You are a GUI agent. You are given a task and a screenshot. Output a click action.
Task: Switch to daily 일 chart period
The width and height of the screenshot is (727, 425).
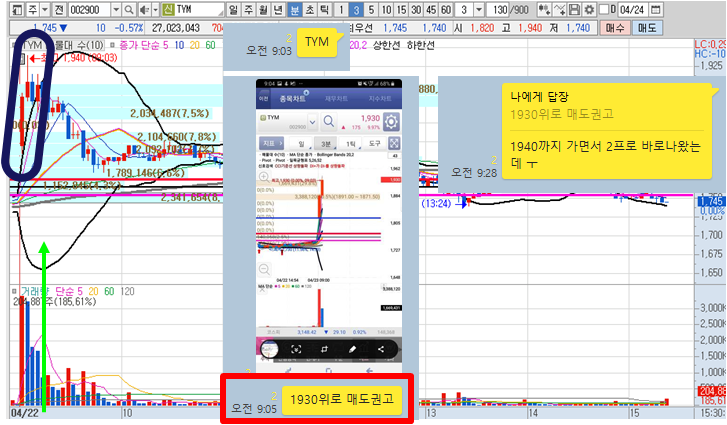[x=233, y=9]
